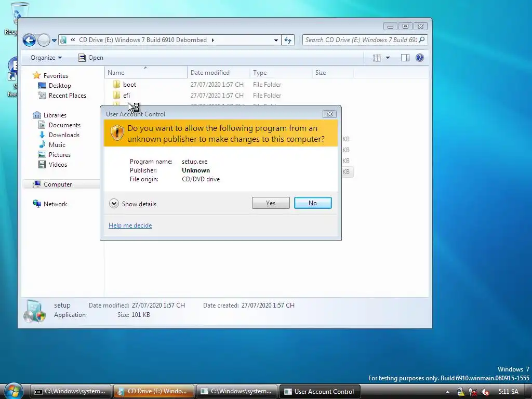Sort by Date modified column header
Viewport: 532px width, 399px height.
[x=219, y=73]
